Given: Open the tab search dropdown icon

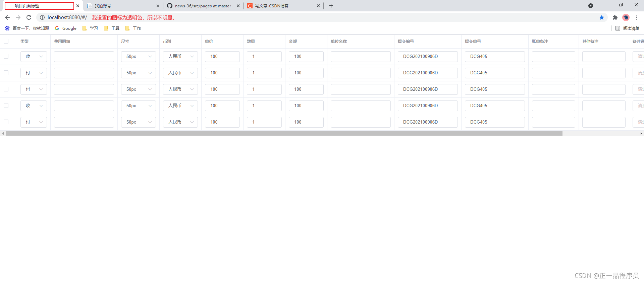Looking at the screenshot, I should (591, 6).
